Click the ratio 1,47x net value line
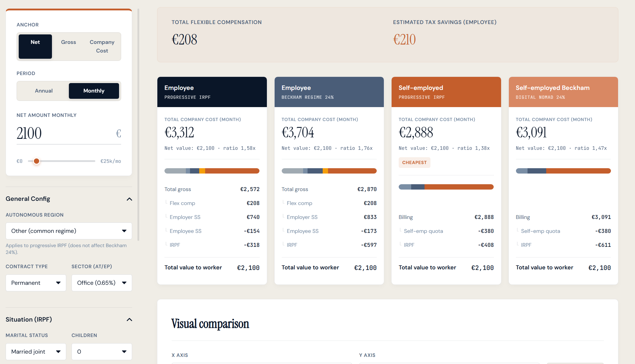The image size is (635, 364). pos(561,148)
